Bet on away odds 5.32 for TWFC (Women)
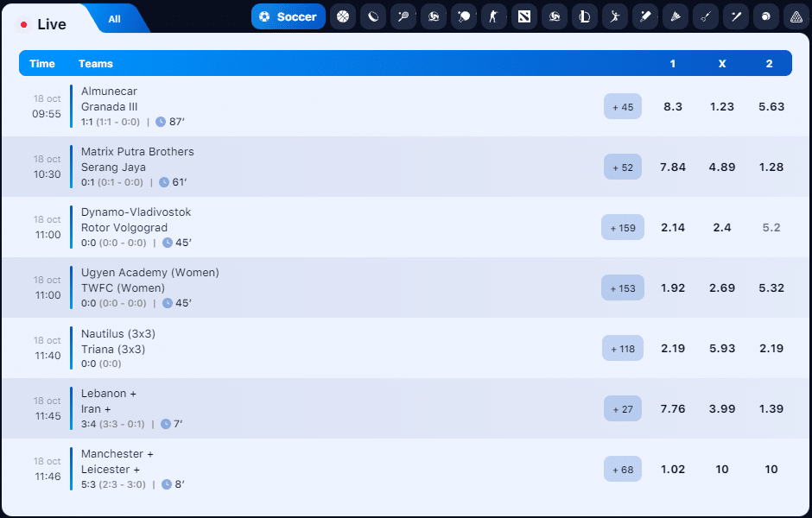 coord(769,288)
